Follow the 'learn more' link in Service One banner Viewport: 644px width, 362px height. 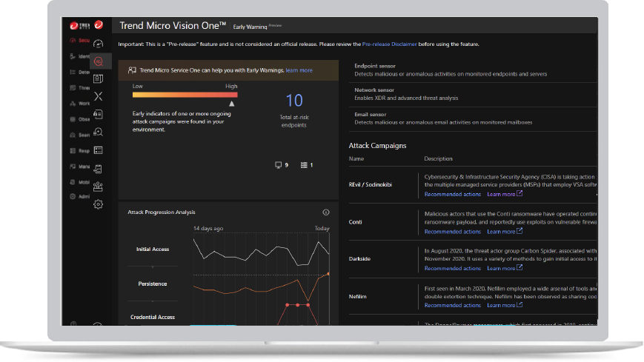[299, 70]
